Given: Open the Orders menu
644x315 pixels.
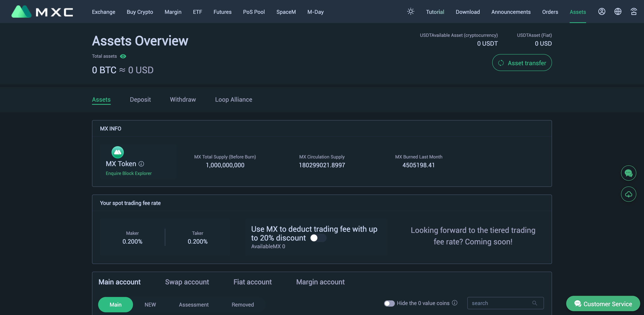Looking at the screenshot, I should tap(550, 12).
